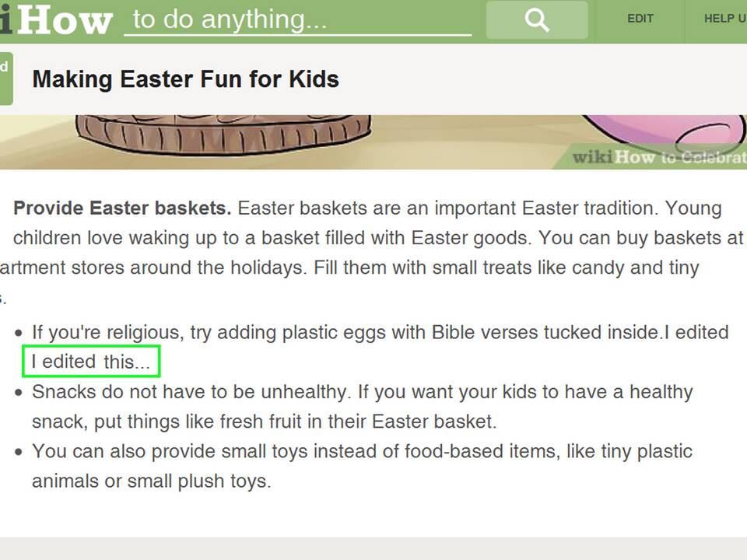Image resolution: width=747 pixels, height=560 pixels.
Task: Click the "You can also provide small toys" bullet
Action: point(362,451)
